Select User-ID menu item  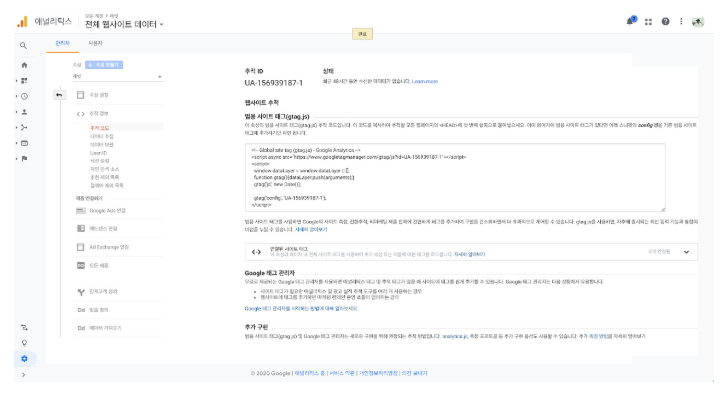(98, 153)
